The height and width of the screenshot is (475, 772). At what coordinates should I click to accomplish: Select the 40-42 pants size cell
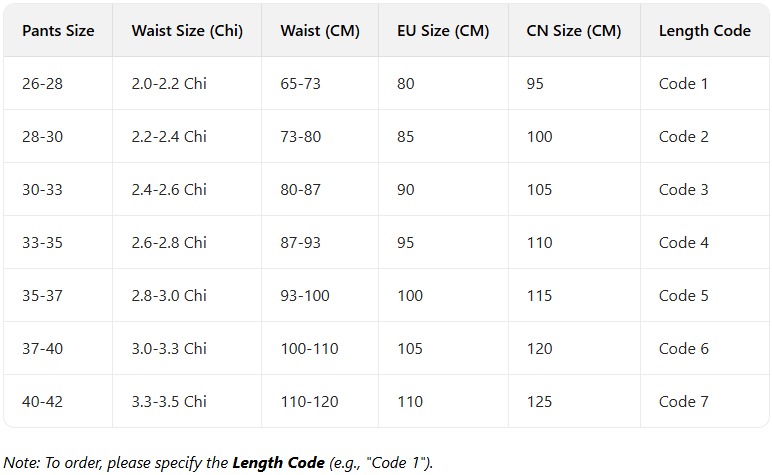click(x=42, y=402)
